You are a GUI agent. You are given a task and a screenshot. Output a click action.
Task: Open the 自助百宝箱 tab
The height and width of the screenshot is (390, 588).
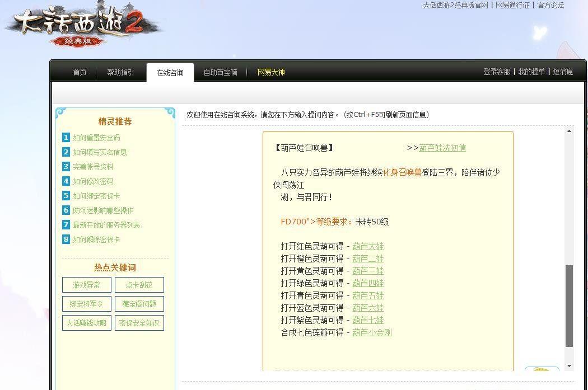tap(221, 72)
